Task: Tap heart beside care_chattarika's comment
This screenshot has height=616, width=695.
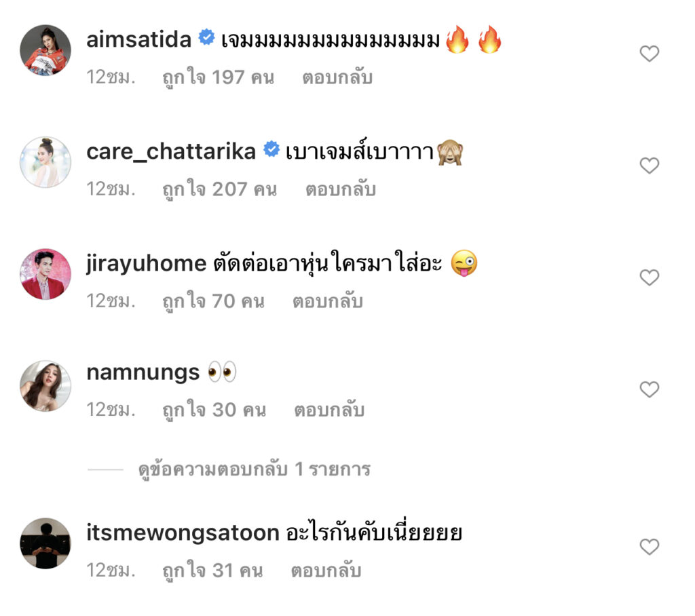Action: point(650,166)
